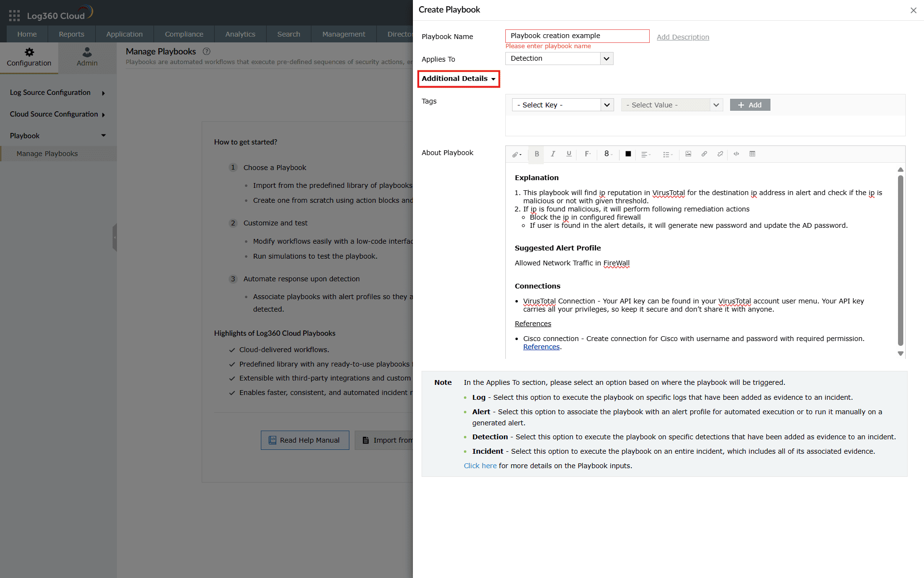Click the 'Customize and test' step
The image size is (924, 578).
pos(275,223)
